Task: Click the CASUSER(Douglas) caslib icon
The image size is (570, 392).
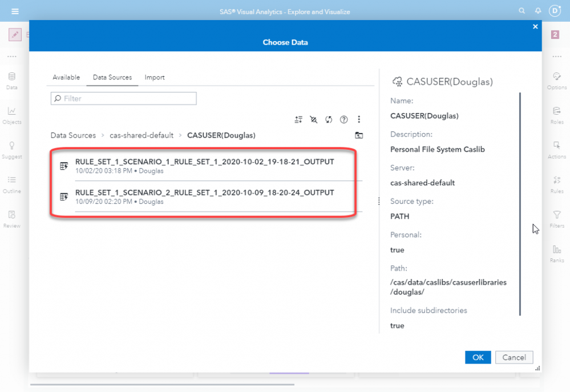Action: pyautogui.click(x=397, y=82)
